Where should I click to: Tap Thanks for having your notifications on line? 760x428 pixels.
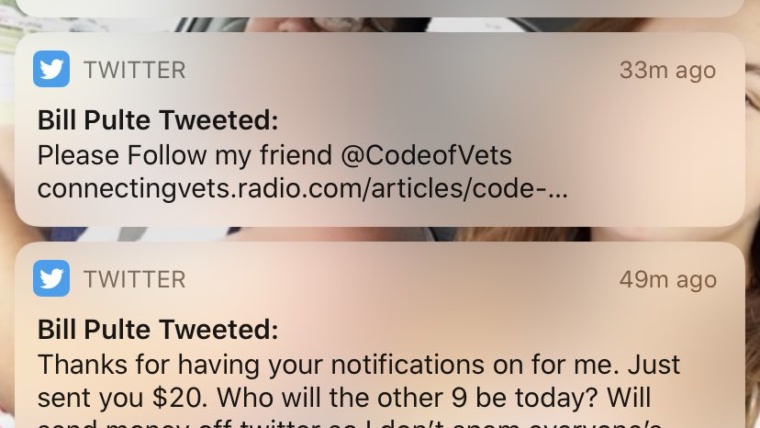[x=359, y=365]
